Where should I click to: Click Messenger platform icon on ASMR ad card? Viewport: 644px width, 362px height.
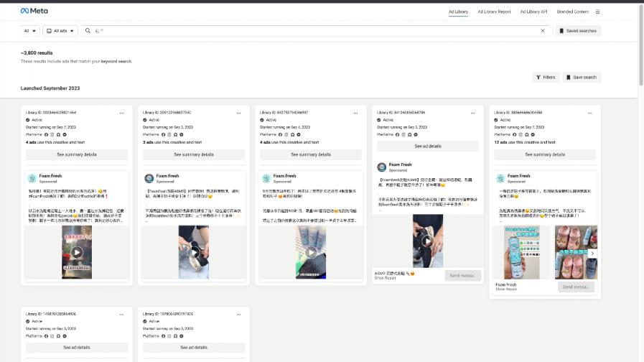point(416,135)
